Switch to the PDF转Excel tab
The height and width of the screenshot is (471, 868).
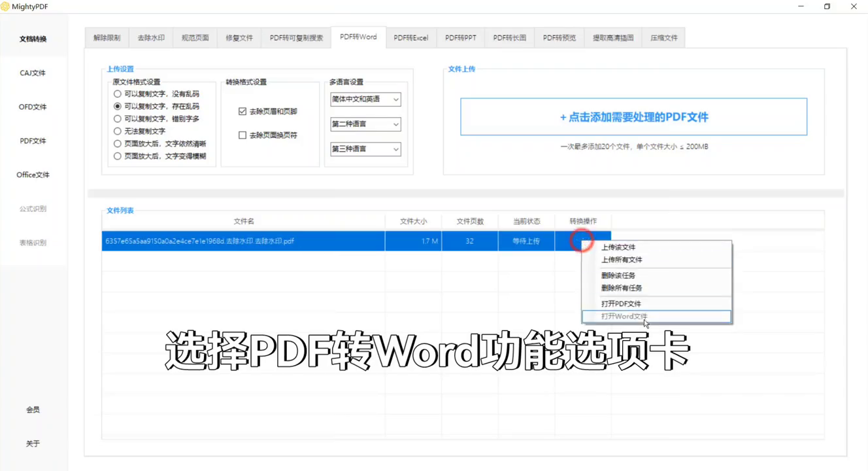coord(411,38)
